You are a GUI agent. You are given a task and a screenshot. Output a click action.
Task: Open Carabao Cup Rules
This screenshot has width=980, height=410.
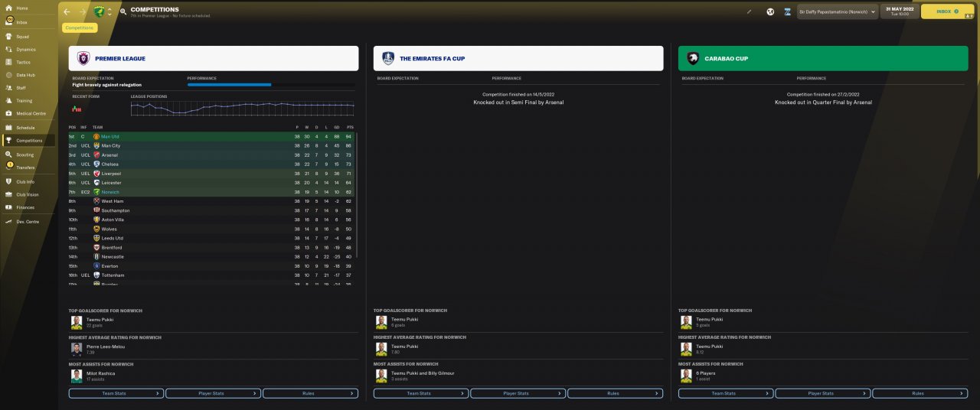click(x=920, y=393)
